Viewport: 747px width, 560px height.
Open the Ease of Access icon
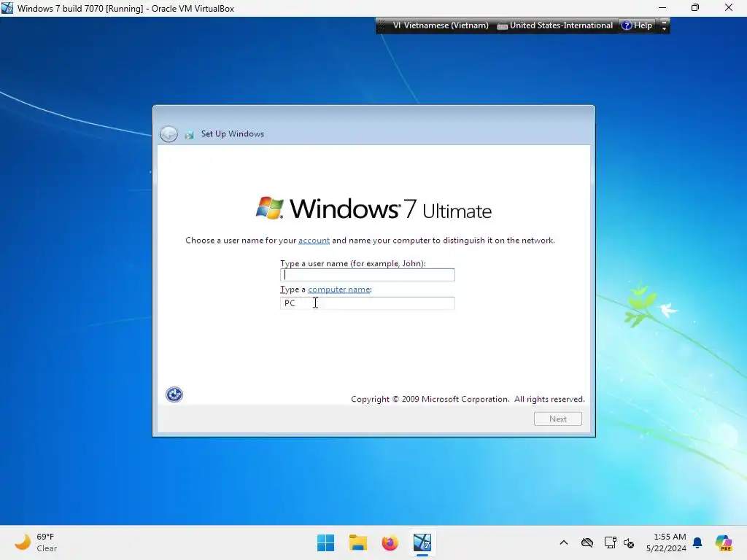[174, 394]
